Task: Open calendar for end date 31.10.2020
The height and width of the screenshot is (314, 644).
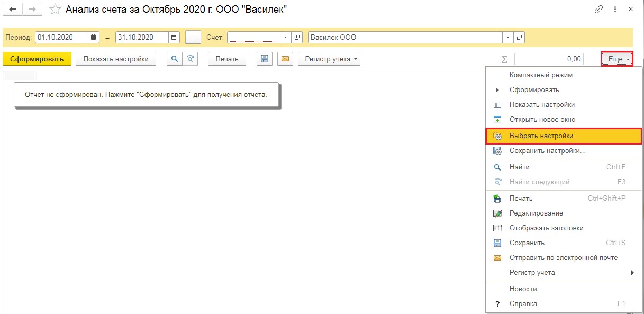Action: [x=174, y=38]
